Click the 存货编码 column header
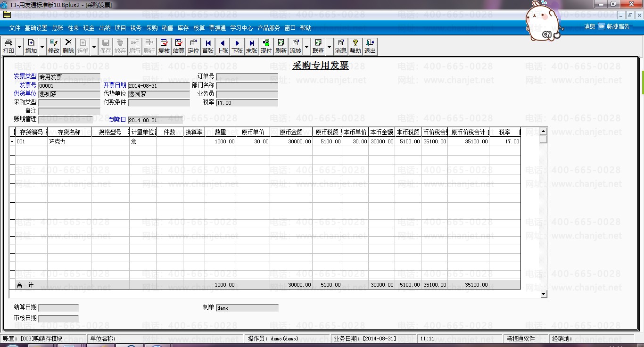 pos(31,132)
